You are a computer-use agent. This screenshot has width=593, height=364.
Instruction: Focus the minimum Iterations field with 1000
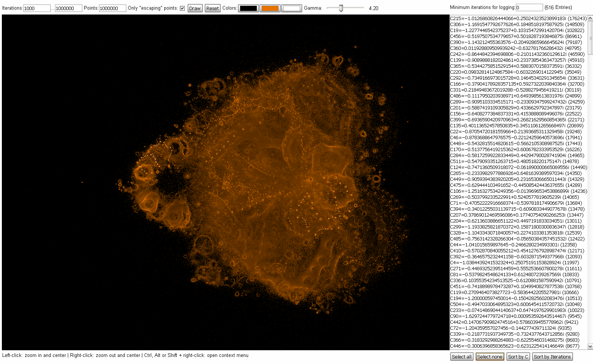pyautogui.click(x=37, y=8)
